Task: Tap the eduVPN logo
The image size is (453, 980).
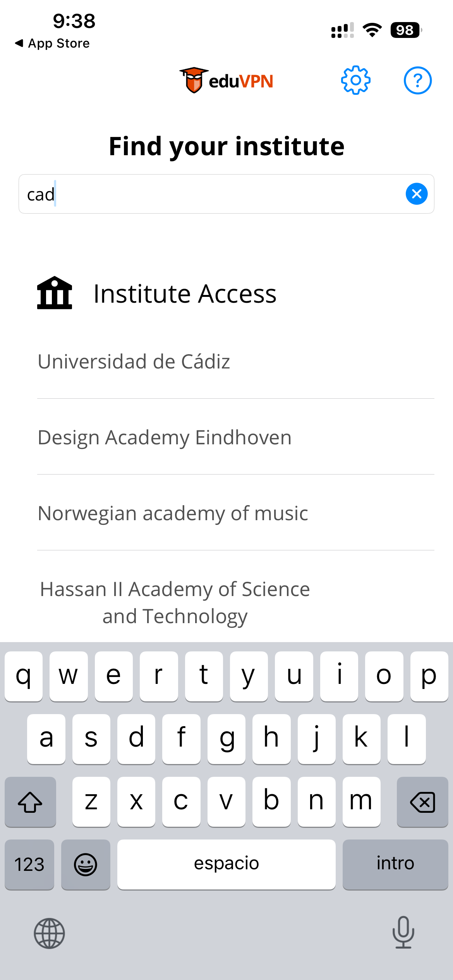Action: (226, 81)
